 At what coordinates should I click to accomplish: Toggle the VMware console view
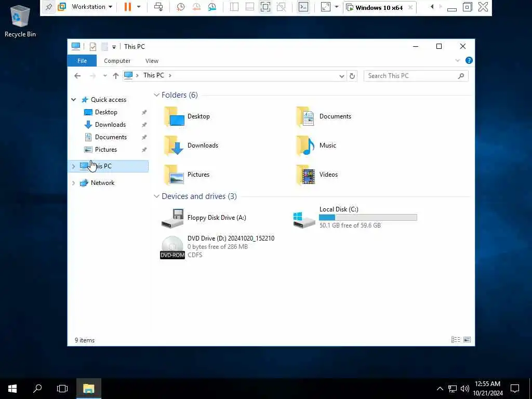303,7
